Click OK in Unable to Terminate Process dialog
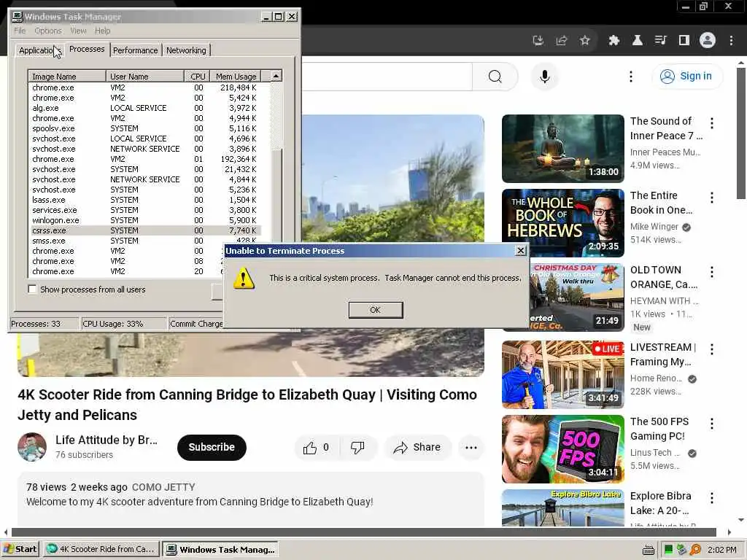The height and width of the screenshot is (560, 747). 376,310
